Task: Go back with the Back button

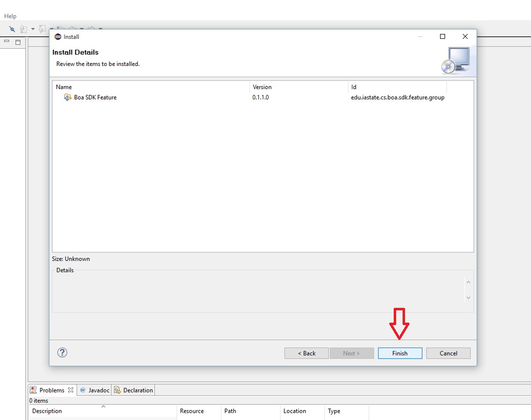Action: coord(306,353)
